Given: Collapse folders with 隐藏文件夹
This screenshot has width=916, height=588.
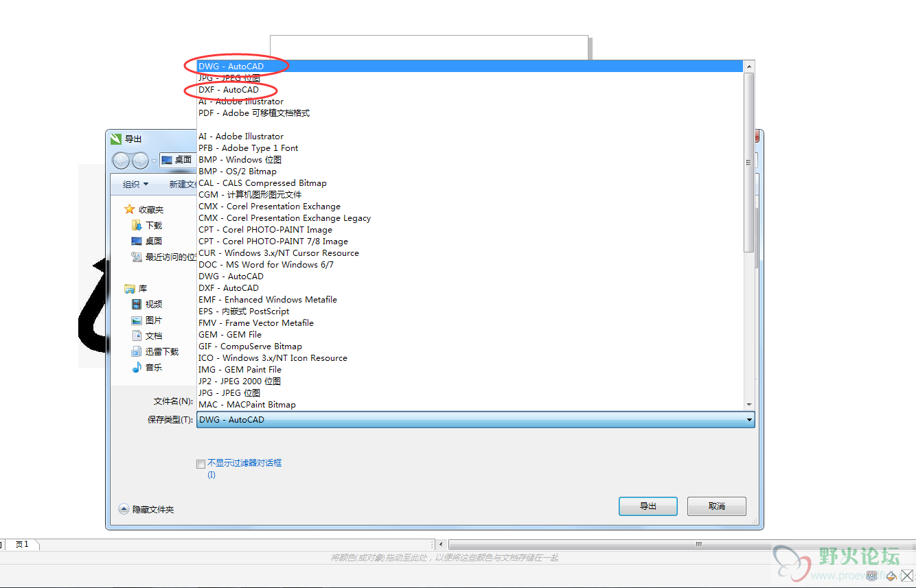Looking at the screenshot, I should click(x=146, y=509).
